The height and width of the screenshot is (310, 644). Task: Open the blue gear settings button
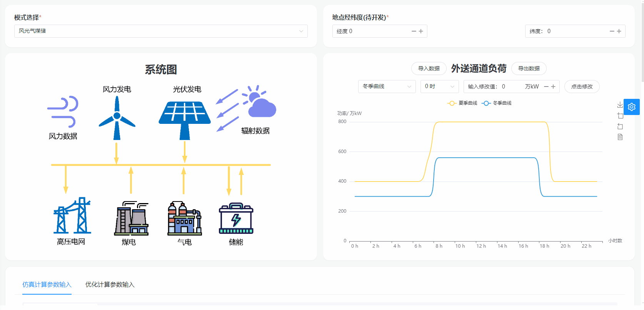(631, 107)
